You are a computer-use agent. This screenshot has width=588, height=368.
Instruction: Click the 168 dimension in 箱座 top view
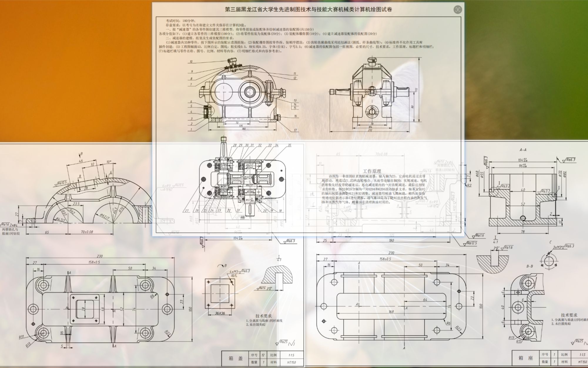point(391,312)
